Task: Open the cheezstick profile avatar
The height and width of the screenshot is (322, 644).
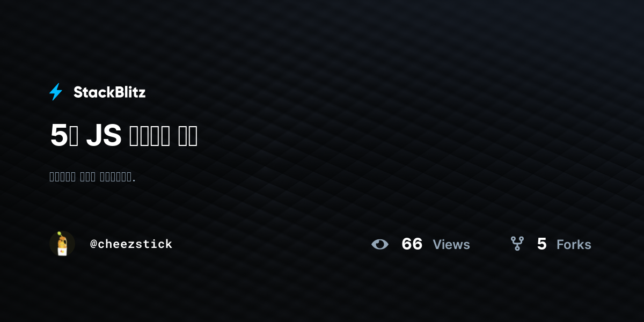Action: 62,244
